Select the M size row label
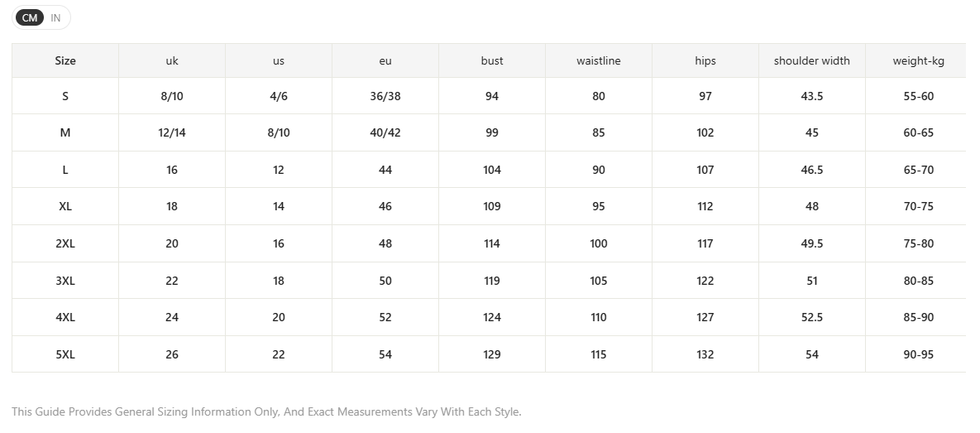980x433 pixels. [65, 132]
